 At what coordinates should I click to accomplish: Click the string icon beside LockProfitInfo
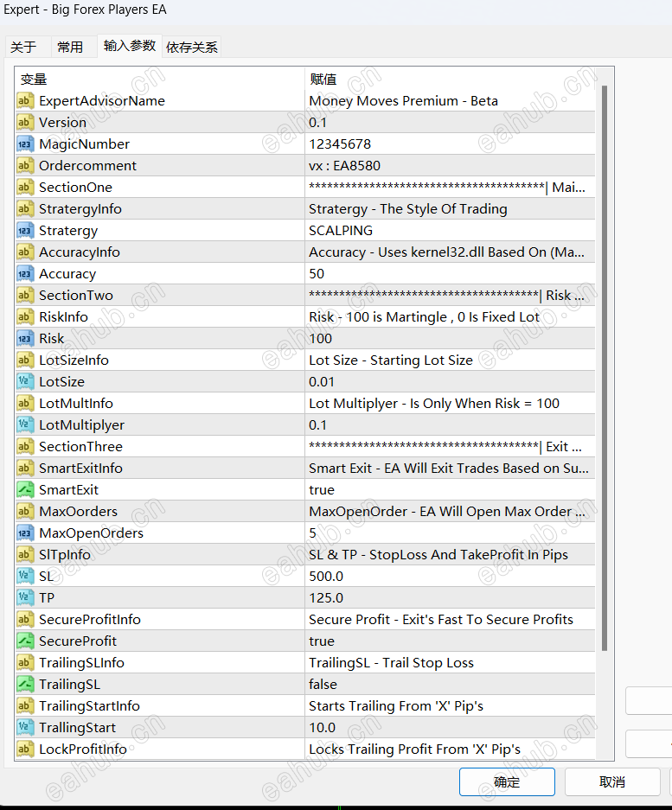25,749
